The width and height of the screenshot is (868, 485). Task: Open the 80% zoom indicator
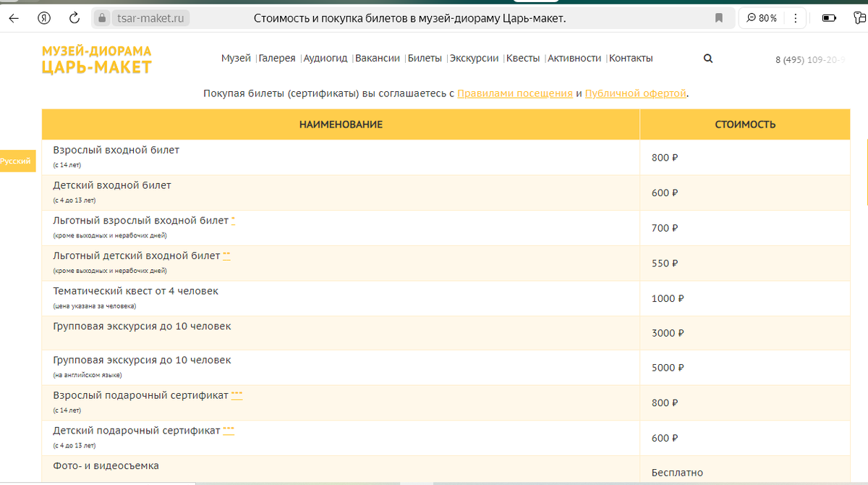pyautogui.click(x=761, y=18)
